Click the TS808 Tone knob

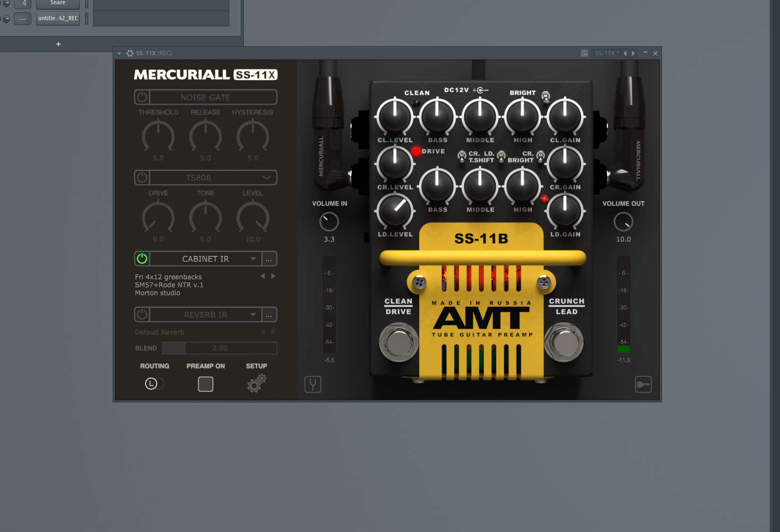point(206,218)
